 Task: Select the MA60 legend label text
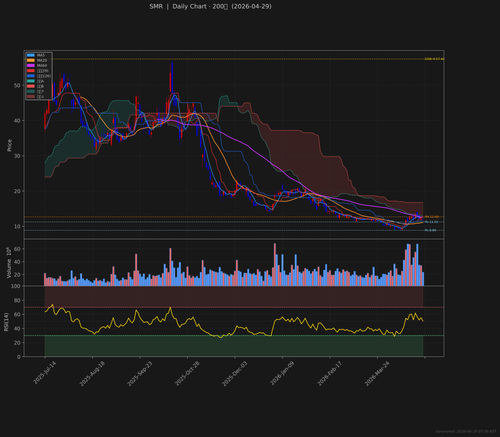click(x=42, y=65)
